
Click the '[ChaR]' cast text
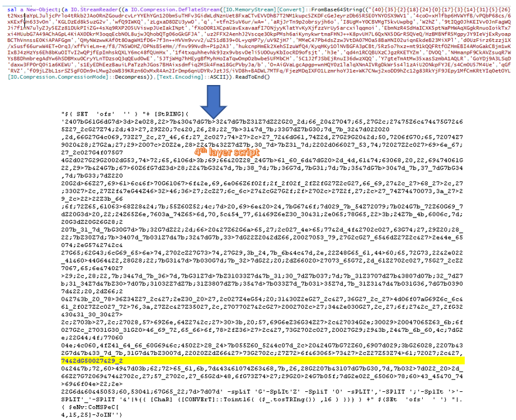click(x=161, y=399)
